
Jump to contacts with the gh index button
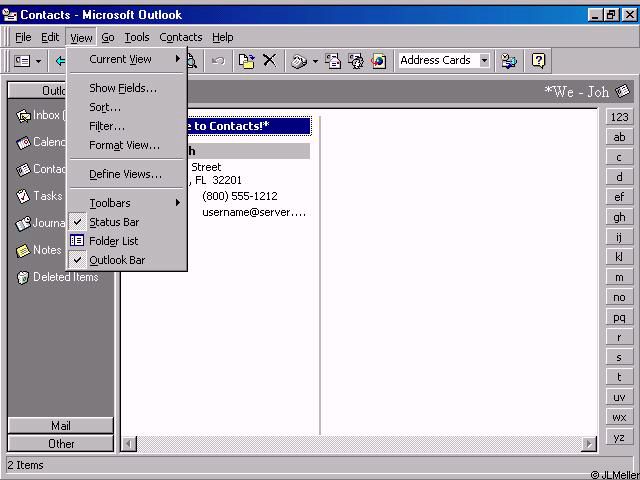click(x=619, y=218)
